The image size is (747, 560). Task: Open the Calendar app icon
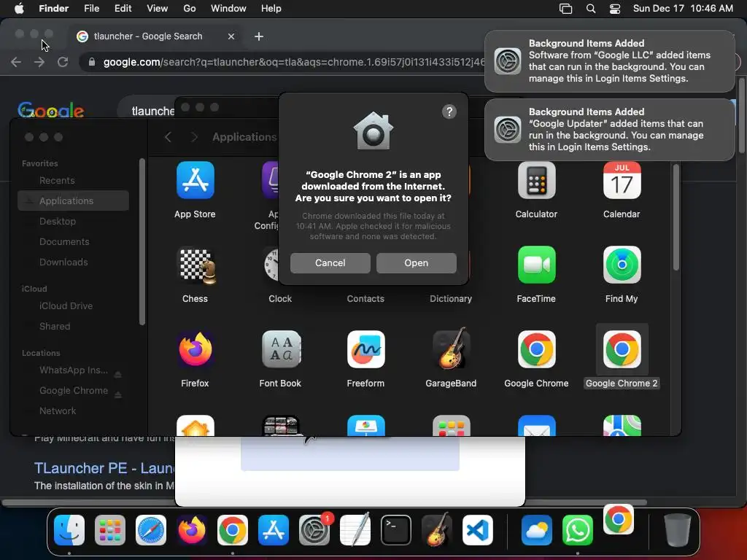tap(622, 180)
